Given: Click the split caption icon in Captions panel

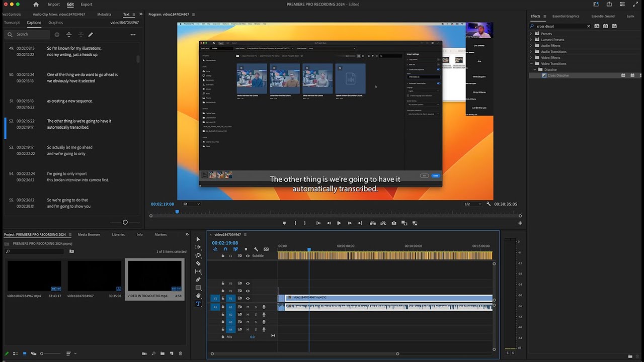Looking at the screenshot, I should (x=69, y=35).
